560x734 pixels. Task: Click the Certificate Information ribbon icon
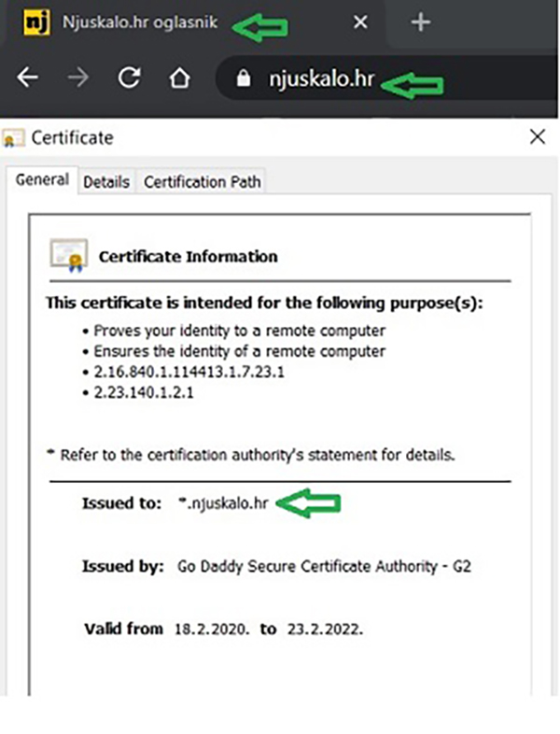tap(69, 256)
